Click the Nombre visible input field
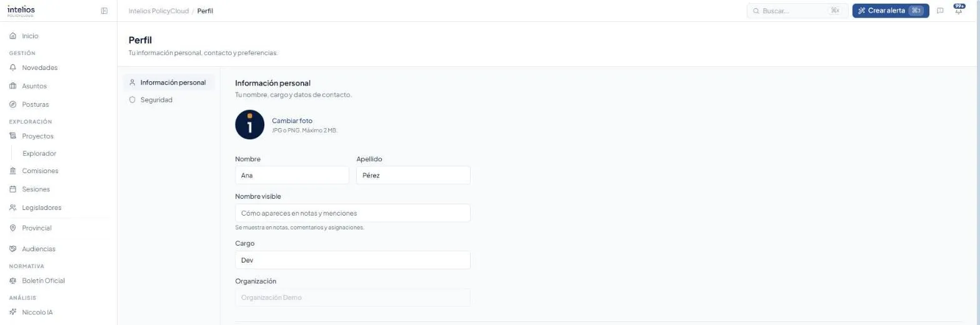 (352, 213)
